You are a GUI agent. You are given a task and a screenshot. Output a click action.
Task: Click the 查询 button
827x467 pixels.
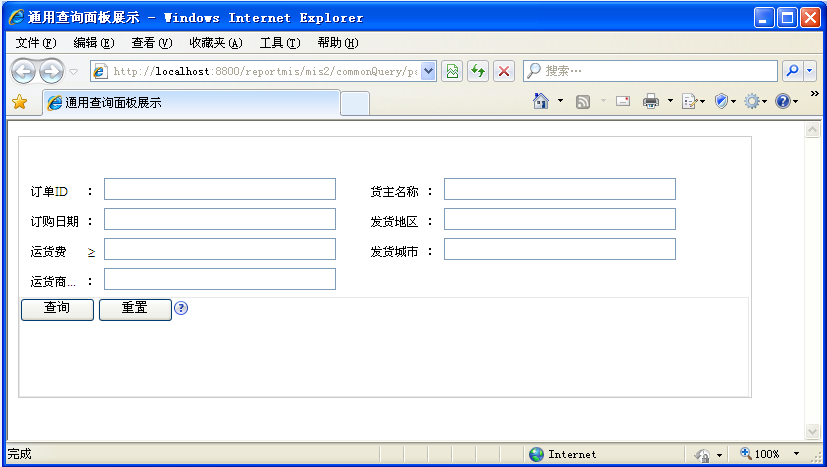click(x=57, y=310)
